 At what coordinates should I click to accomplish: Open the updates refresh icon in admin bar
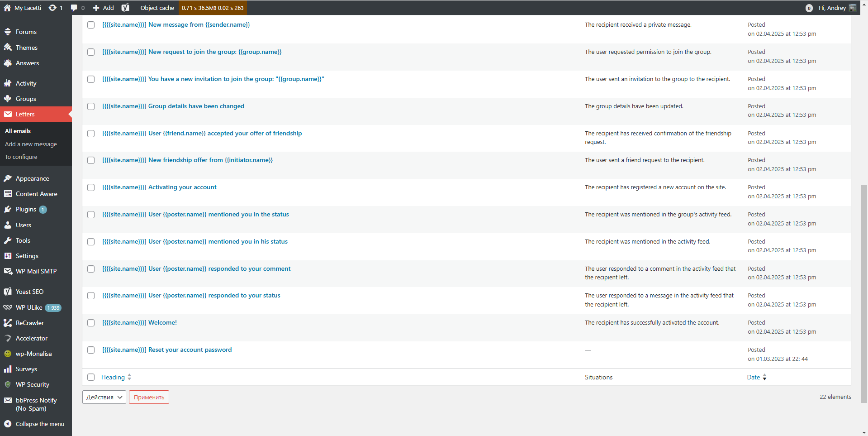(x=52, y=8)
